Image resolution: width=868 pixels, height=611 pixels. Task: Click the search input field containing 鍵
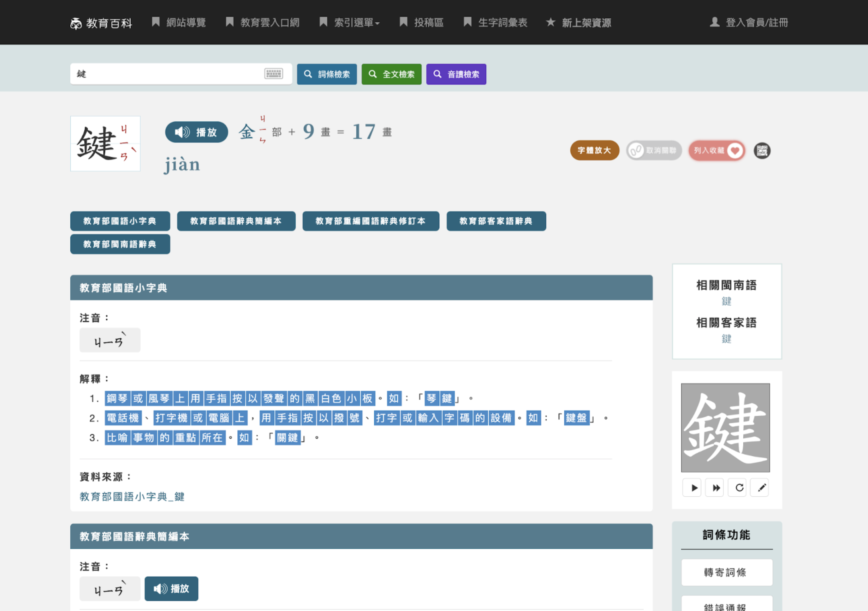[x=166, y=74]
